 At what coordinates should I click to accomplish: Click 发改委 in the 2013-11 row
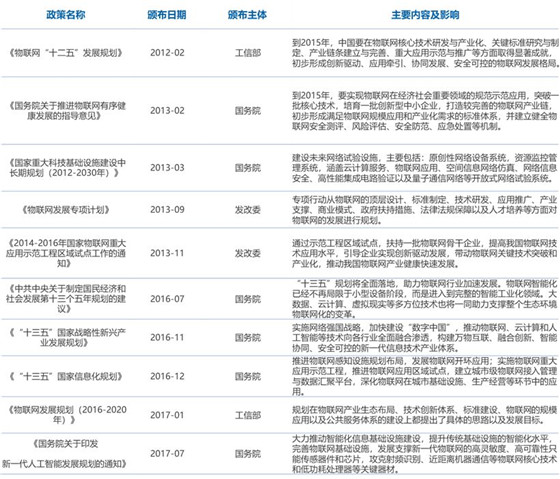pyautogui.click(x=248, y=253)
